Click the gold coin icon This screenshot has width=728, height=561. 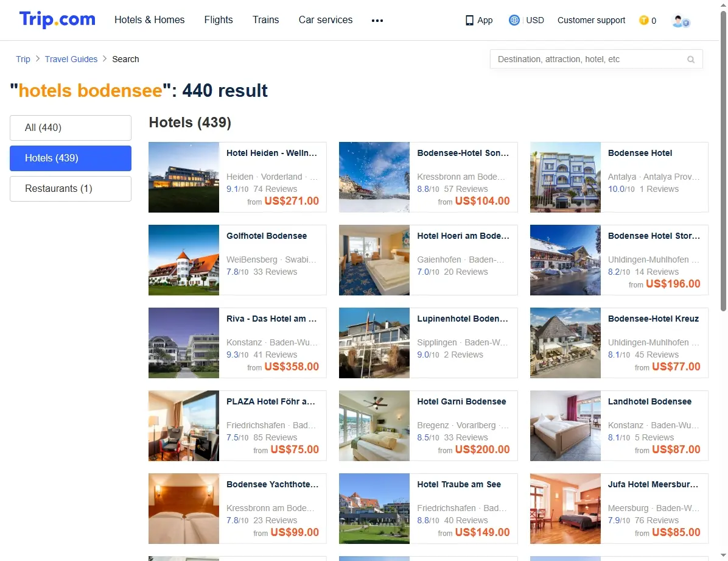643,20
